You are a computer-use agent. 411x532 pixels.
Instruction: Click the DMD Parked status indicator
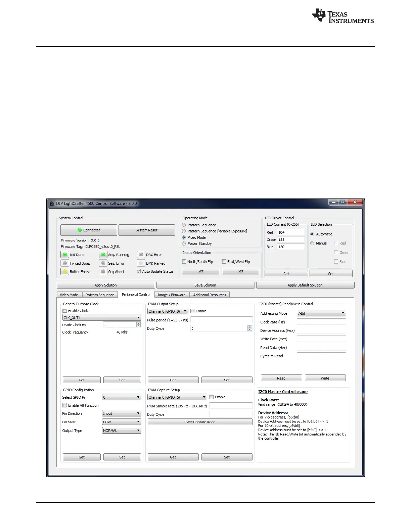tap(141, 263)
